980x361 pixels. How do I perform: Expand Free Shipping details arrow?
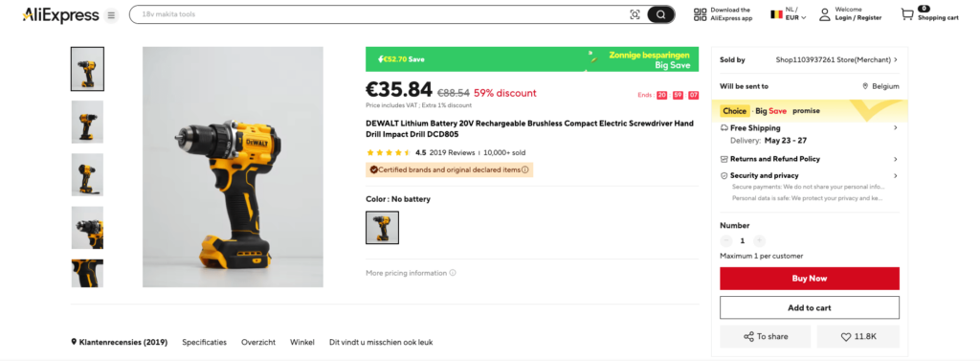point(895,127)
